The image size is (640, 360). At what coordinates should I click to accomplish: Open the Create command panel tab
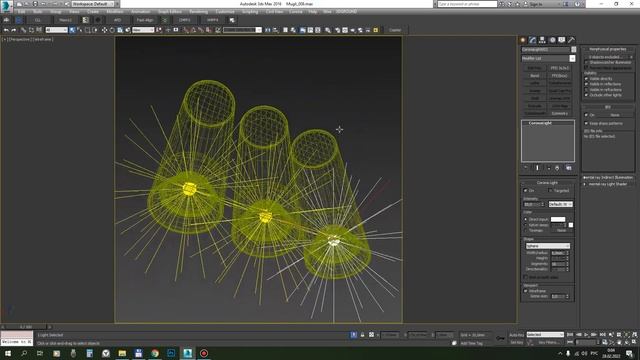click(522, 40)
